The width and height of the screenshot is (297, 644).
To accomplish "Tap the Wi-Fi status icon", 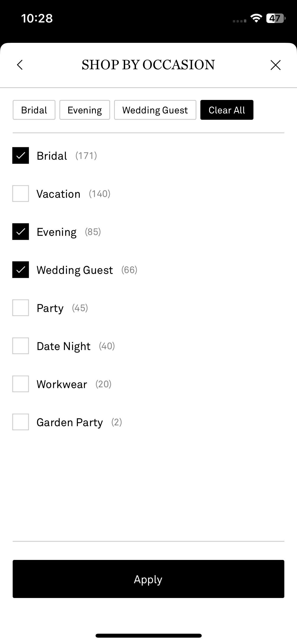I will click(x=256, y=18).
